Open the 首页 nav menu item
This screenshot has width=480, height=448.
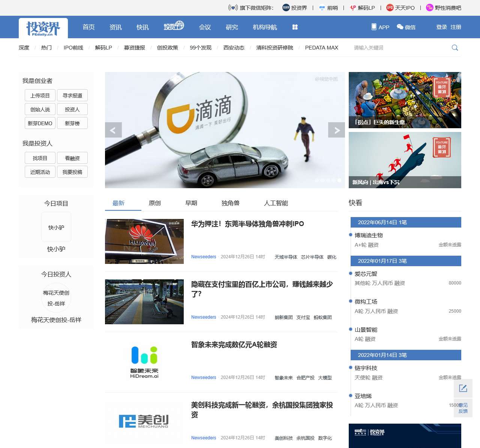(x=88, y=27)
